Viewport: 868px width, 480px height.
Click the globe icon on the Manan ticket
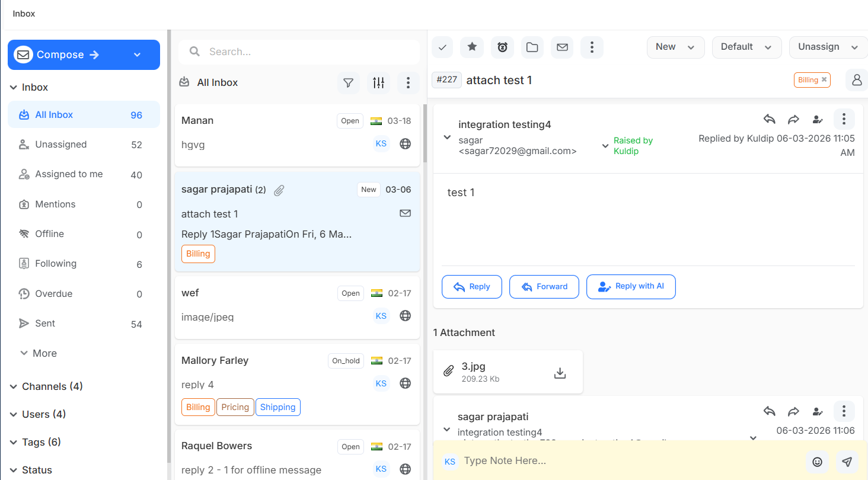[x=406, y=143]
